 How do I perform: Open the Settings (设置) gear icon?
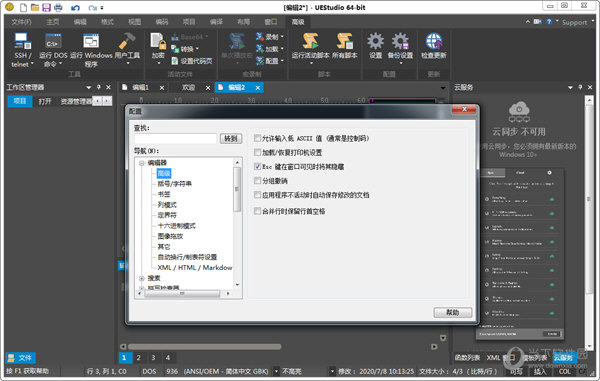tap(375, 41)
